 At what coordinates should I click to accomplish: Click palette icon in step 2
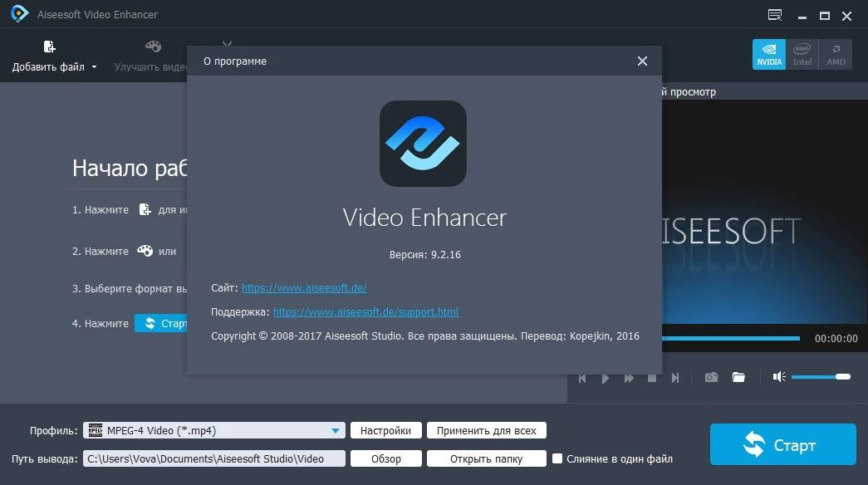[x=145, y=251]
